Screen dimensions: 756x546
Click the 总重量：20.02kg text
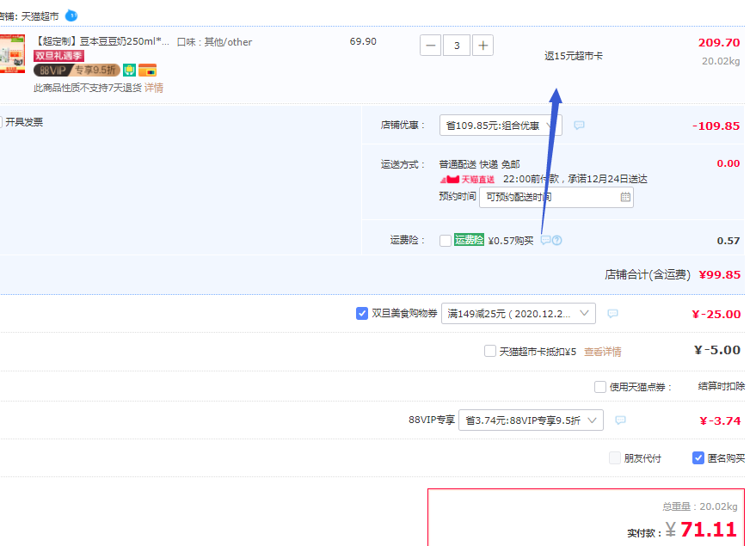click(699, 506)
